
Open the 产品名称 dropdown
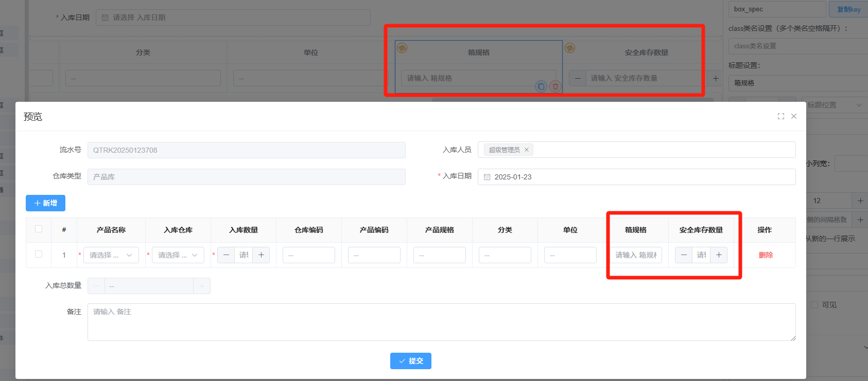pyautogui.click(x=111, y=255)
